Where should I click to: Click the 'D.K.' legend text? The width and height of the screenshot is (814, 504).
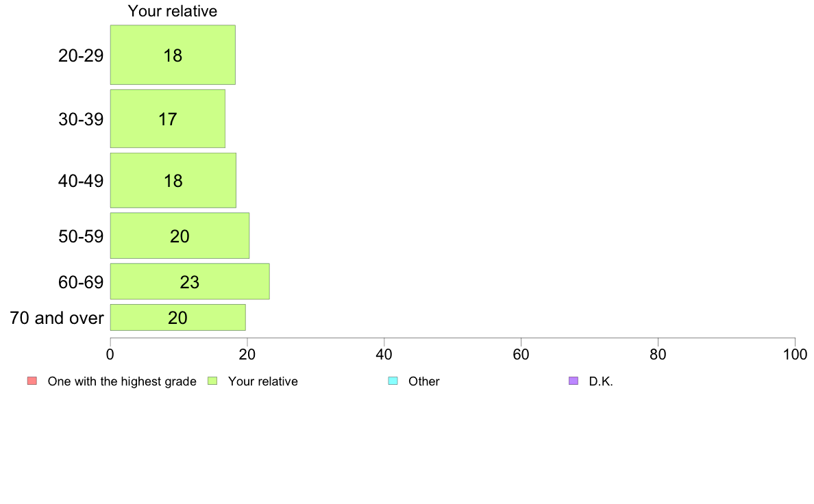tap(601, 381)
